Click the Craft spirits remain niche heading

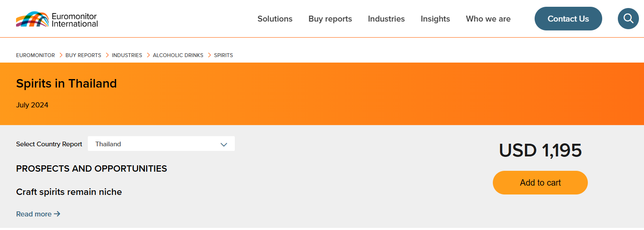click(69, 192)
